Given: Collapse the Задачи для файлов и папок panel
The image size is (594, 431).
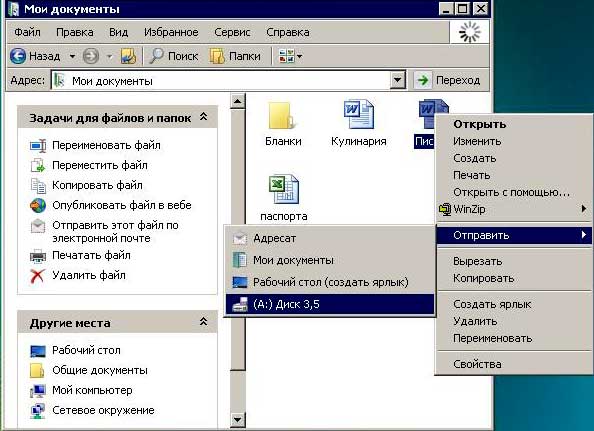Looking at the screenshot, I should pos(203,117).
